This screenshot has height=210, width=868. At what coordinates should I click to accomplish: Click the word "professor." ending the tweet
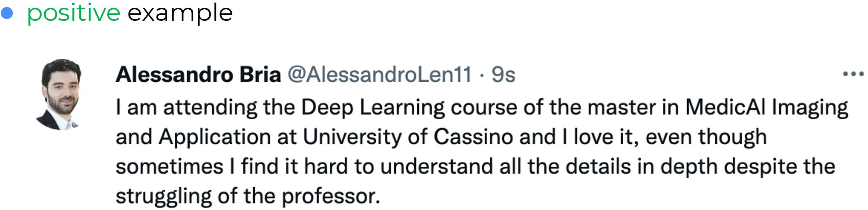331,196
